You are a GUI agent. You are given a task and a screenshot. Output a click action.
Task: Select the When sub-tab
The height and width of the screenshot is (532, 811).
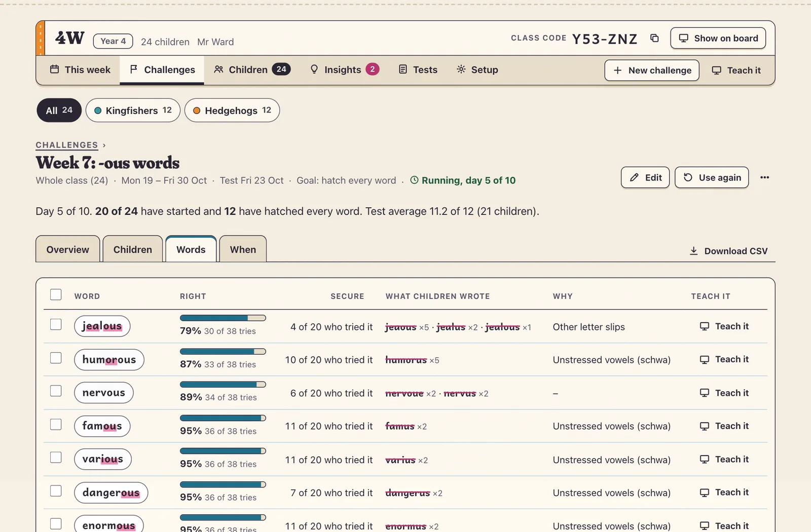[243, 249]
